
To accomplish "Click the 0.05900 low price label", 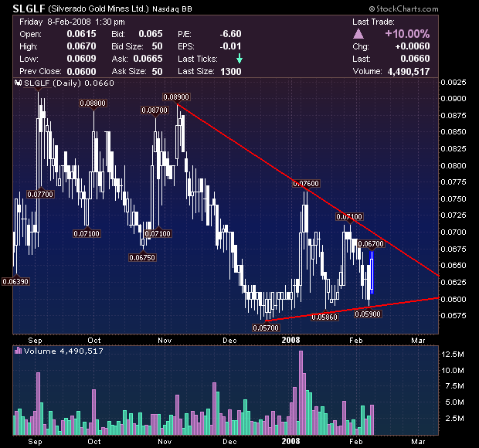I will pos(368,314).
